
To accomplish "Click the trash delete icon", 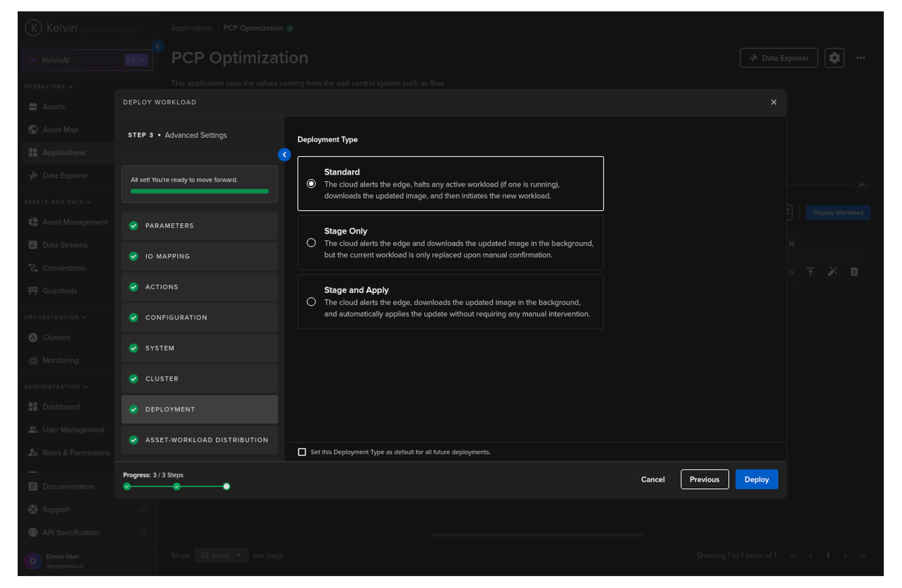I will click(854, 272).
